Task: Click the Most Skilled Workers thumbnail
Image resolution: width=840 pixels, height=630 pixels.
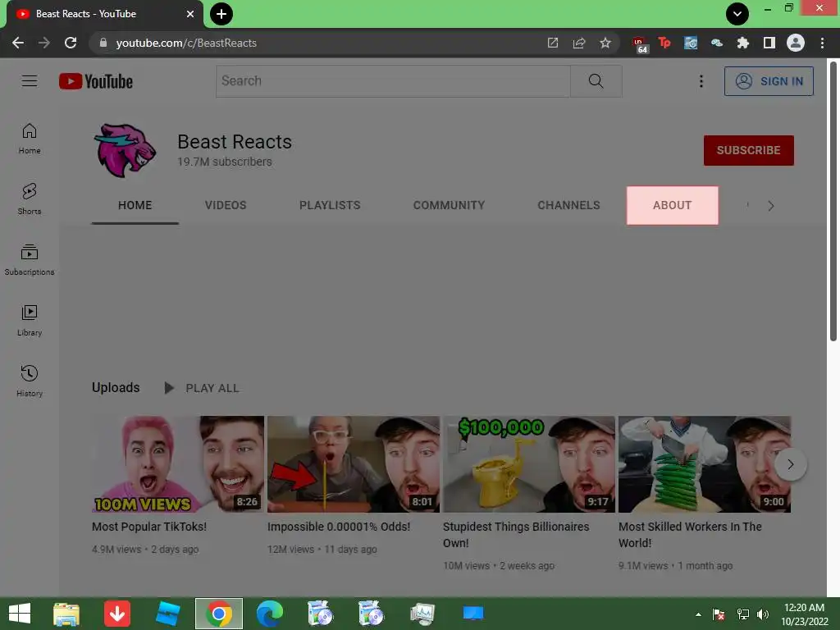Action: [x=705, y=464]
